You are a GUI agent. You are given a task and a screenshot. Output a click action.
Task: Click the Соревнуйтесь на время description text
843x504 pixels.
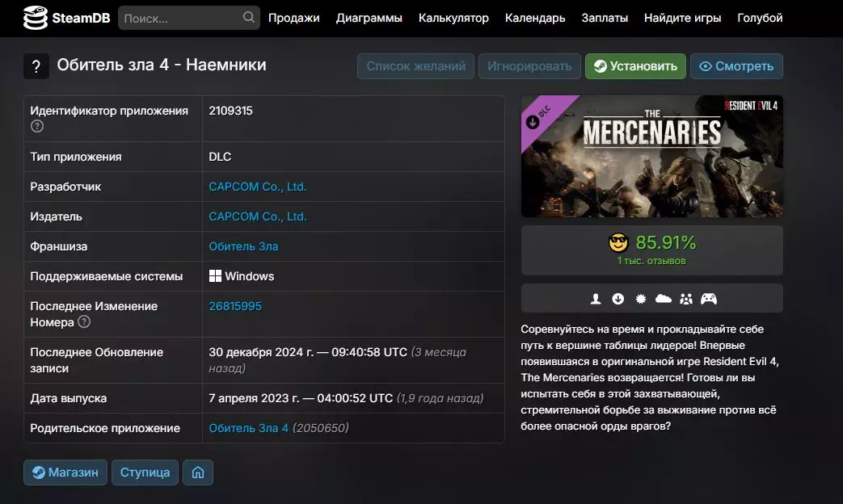tap(651, 378)
